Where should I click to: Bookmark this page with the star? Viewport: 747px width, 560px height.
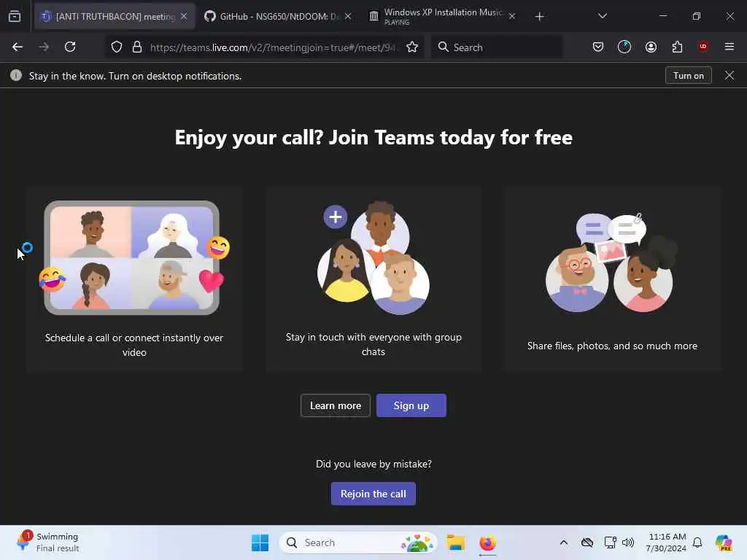(x=412, y=47)
